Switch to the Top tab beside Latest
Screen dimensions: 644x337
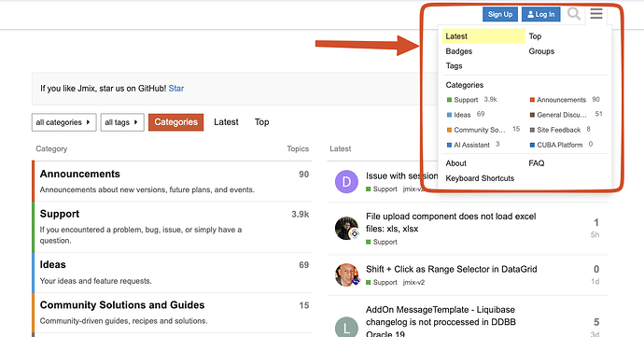click(261, 122)
